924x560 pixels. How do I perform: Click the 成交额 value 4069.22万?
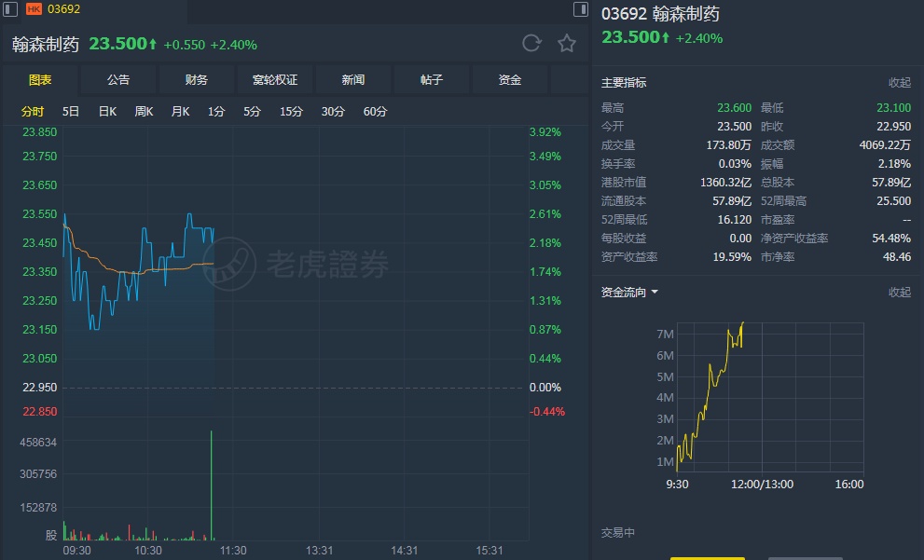tap(885, 144)
